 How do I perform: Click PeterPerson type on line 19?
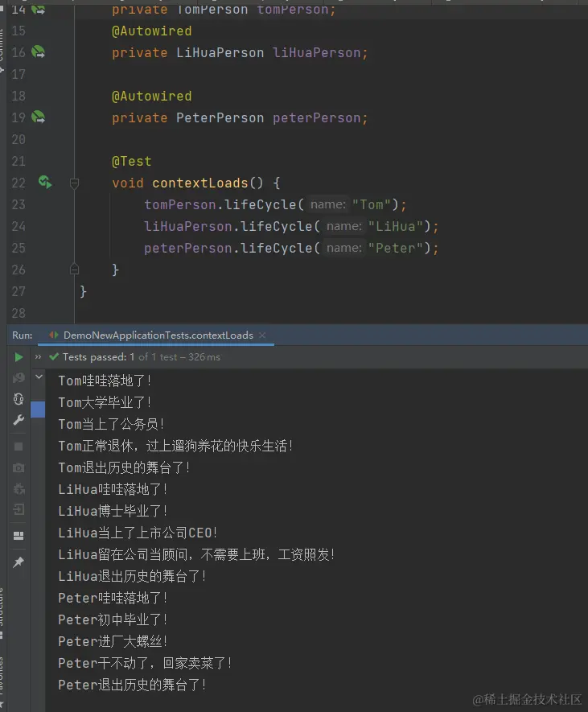coord(220,118)
